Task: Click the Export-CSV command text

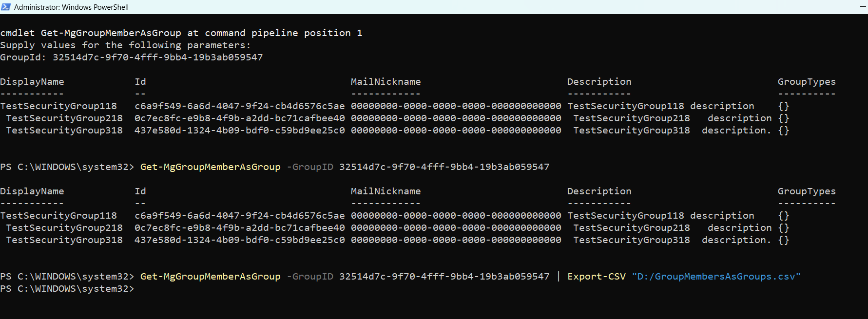Action: coord(596,277)
